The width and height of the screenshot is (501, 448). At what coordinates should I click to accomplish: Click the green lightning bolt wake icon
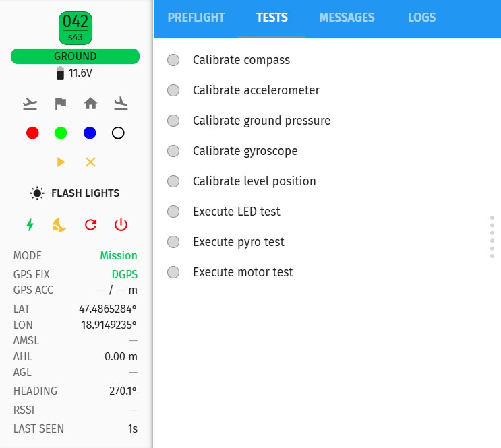click(x=30, y=224)
